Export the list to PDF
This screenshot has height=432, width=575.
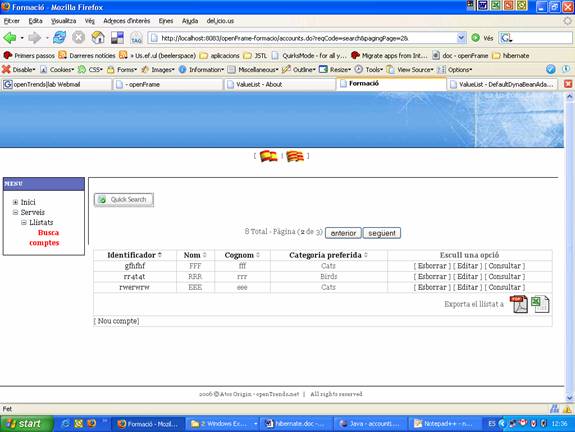click(x=520, y=304)
